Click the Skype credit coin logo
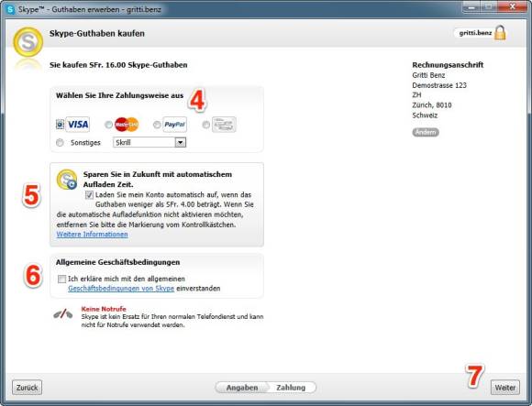This screenshot has height=406, width=532. click(28, 42)
